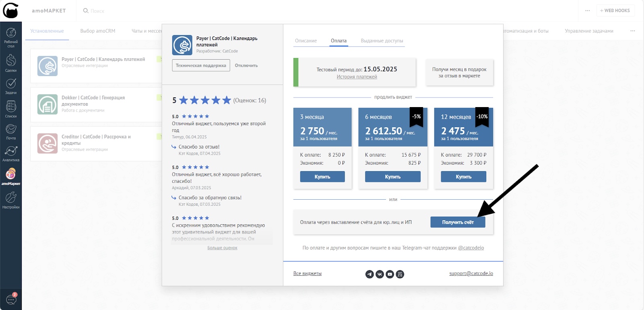Click the Payer widget logo in modal
The width and height of the screenshot is (644, 310).
[x=182, y=45]
